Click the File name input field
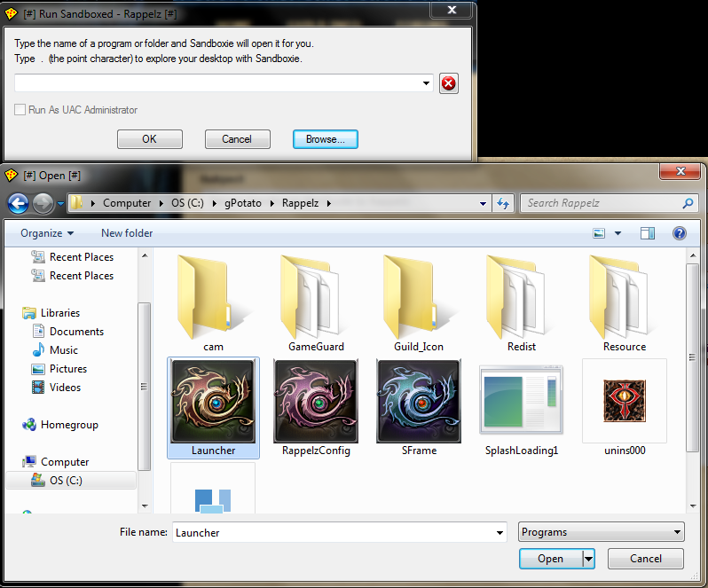 pos(334,532)
